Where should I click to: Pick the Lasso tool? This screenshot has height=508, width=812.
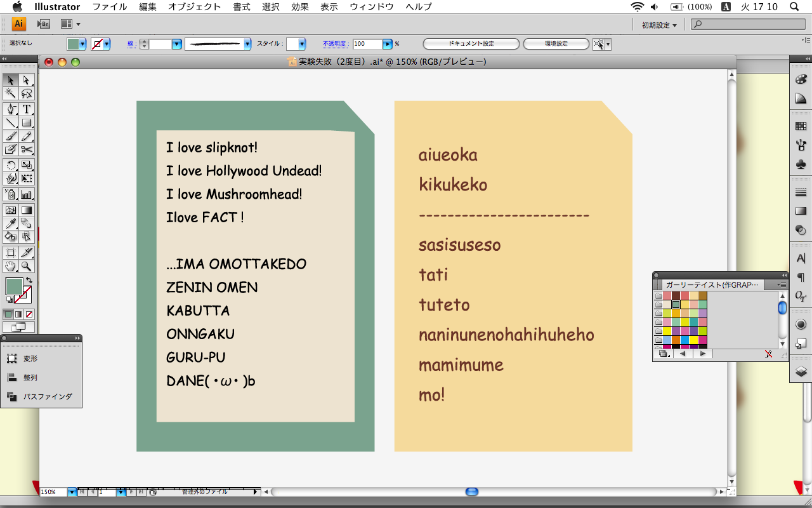[x=26, y=93]
